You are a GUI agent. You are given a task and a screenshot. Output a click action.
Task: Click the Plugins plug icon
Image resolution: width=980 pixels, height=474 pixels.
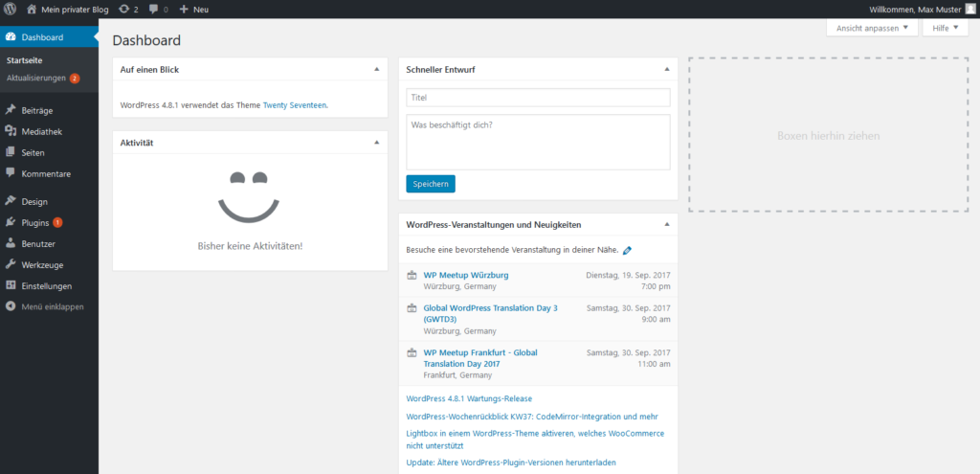click(x=11, y=222)
